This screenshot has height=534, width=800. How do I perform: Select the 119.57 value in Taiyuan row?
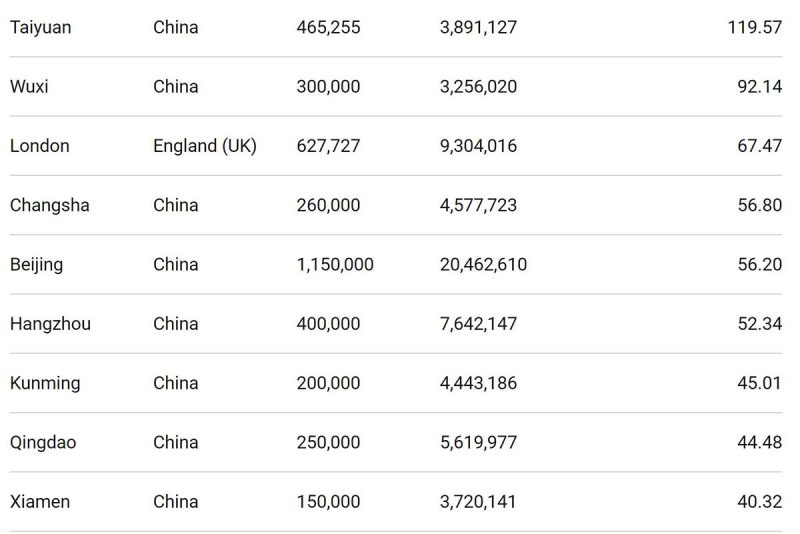(754, 27)
